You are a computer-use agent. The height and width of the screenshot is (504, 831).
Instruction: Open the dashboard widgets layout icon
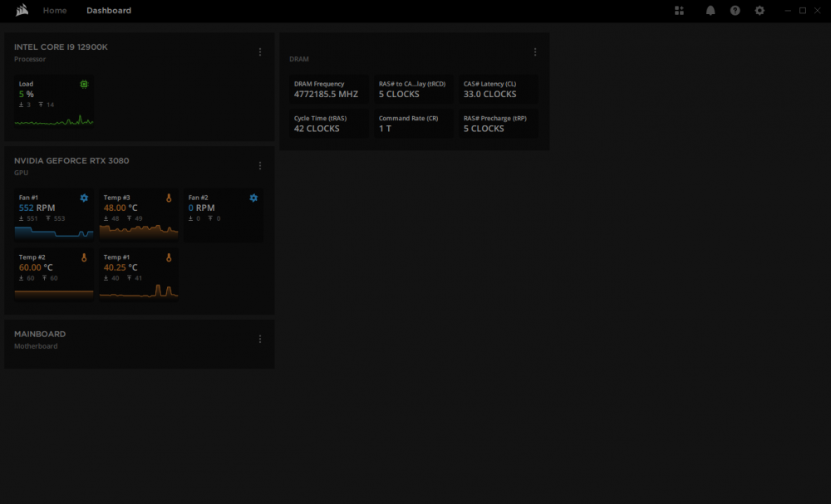point(679,11)
